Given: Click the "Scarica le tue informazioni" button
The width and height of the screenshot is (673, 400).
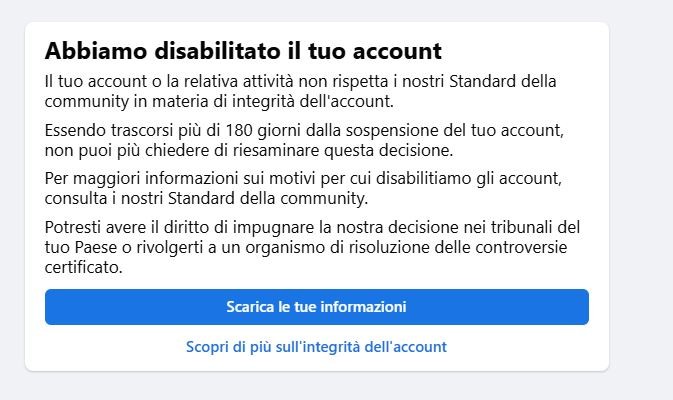Looking at the screenshot, I should (317, 307).
